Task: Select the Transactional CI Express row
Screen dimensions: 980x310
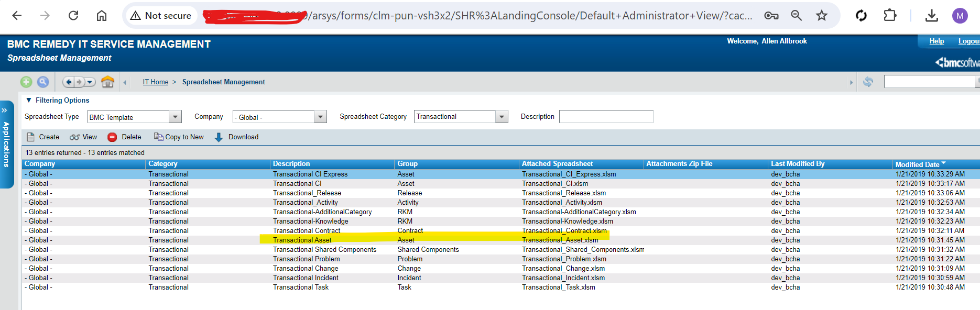Action: tap(501, 174)
